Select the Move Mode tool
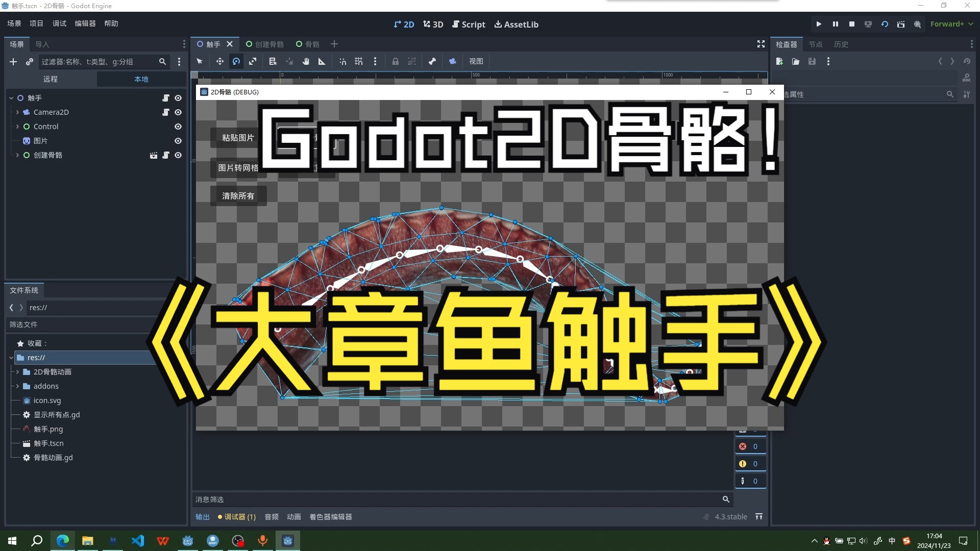The height and width of the screenshot is (551, 980). click(219, 61)
